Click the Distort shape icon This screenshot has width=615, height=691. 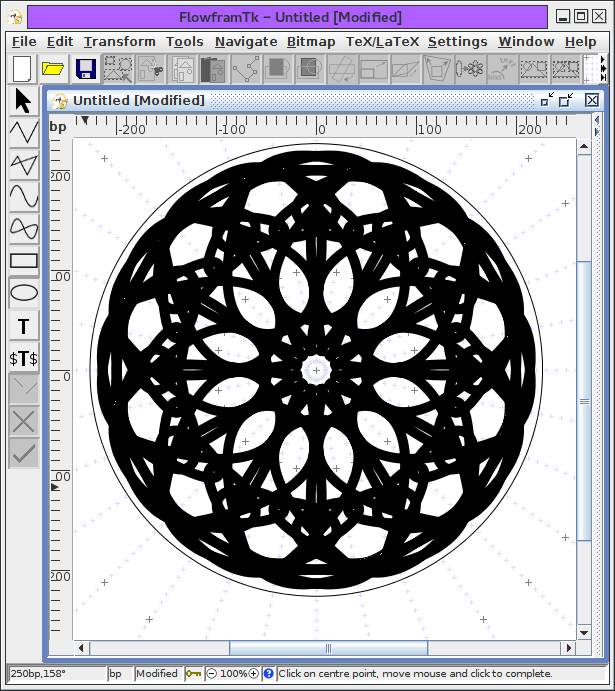(437, 69)
